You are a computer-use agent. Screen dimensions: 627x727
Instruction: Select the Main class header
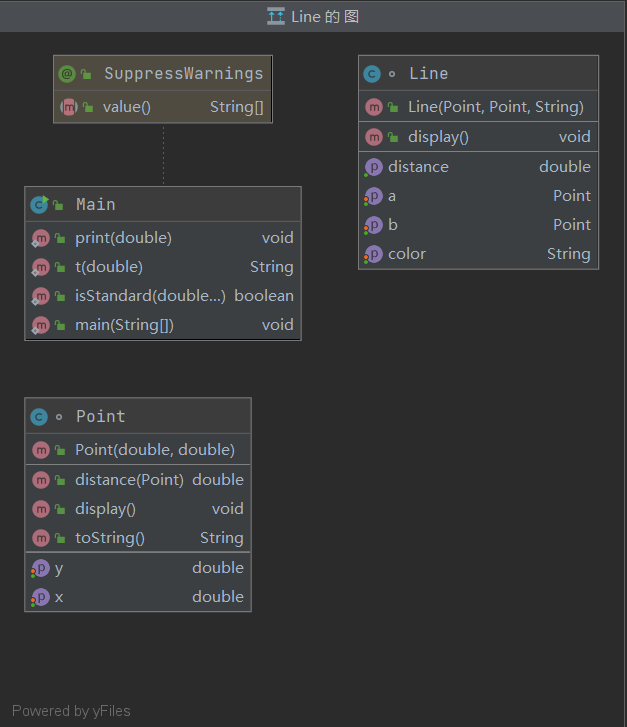tap(163, 204)
